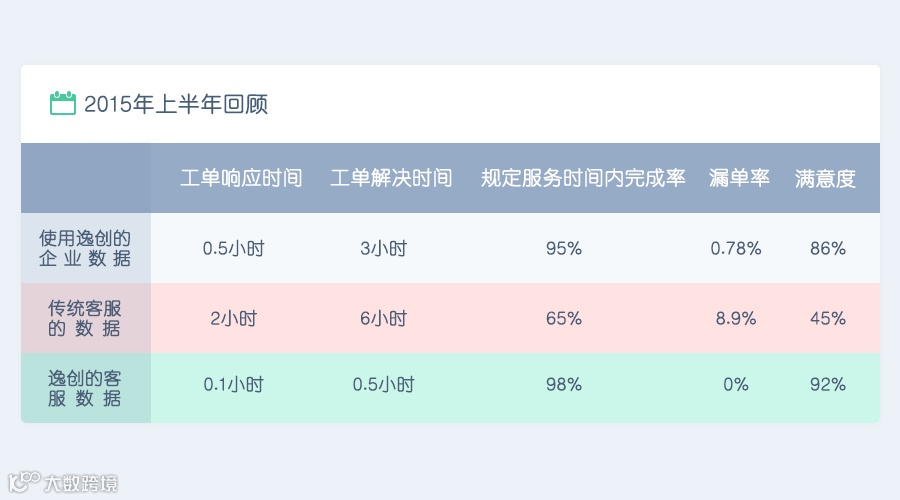The height and width of the screenshot is (500, 900).
Task: Click the 92% satisfaction cell
Action: pos(828,384)
